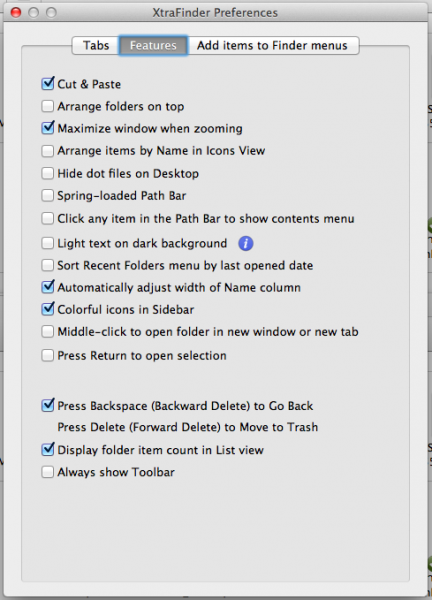The image size is (432, 600).
Task: Uncheck Automatically adjust width of Name column
Action: [47, 287]
